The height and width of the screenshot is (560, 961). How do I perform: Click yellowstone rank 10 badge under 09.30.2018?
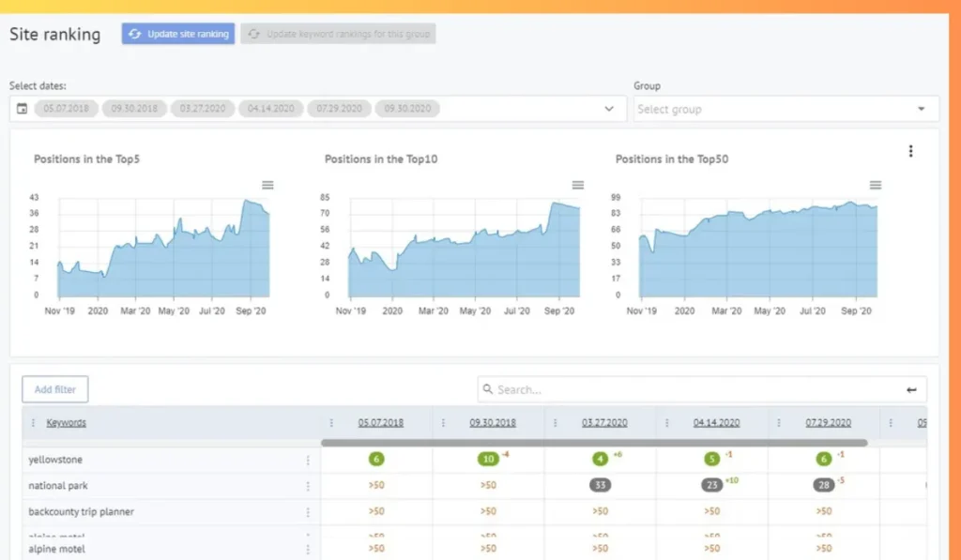(488, 459)
